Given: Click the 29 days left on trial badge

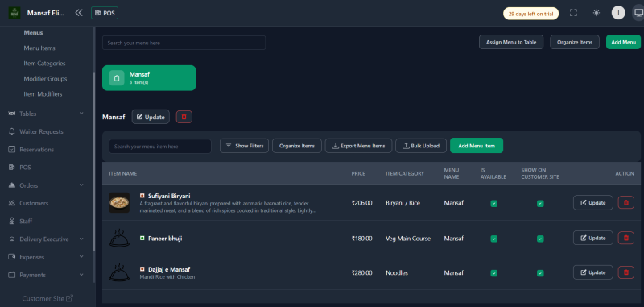Looking at the screenshot, I should [x=531, y=14].
